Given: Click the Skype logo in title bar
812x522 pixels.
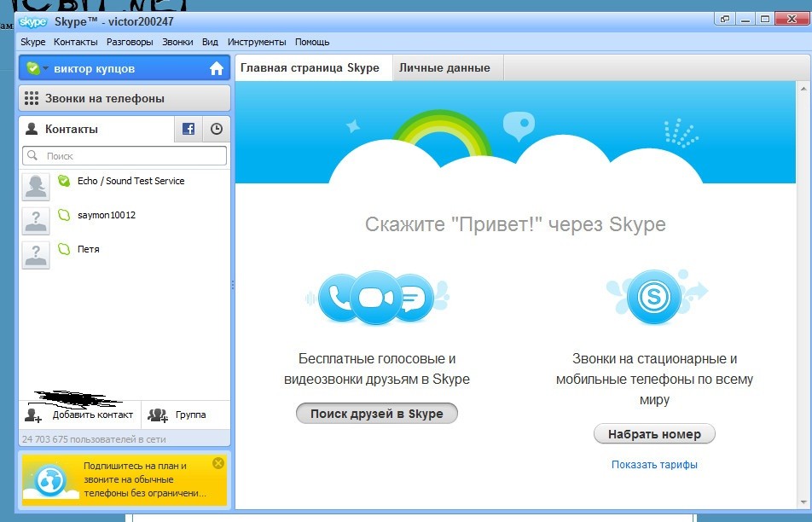Looking at the screenshot, I should tap(32, 22).
